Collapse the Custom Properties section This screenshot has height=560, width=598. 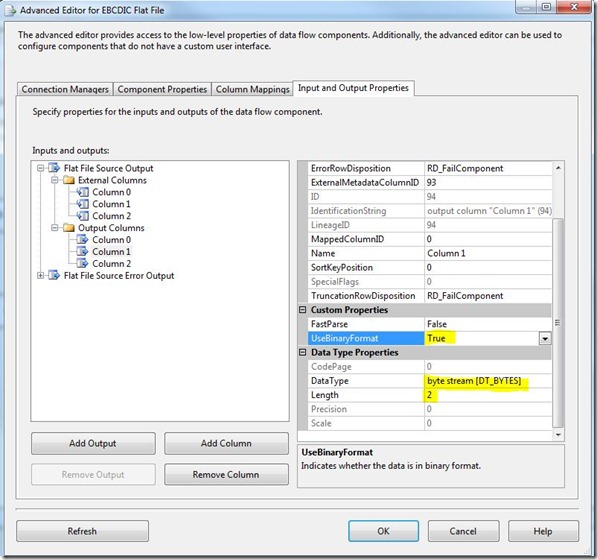[x=302, y=310]
